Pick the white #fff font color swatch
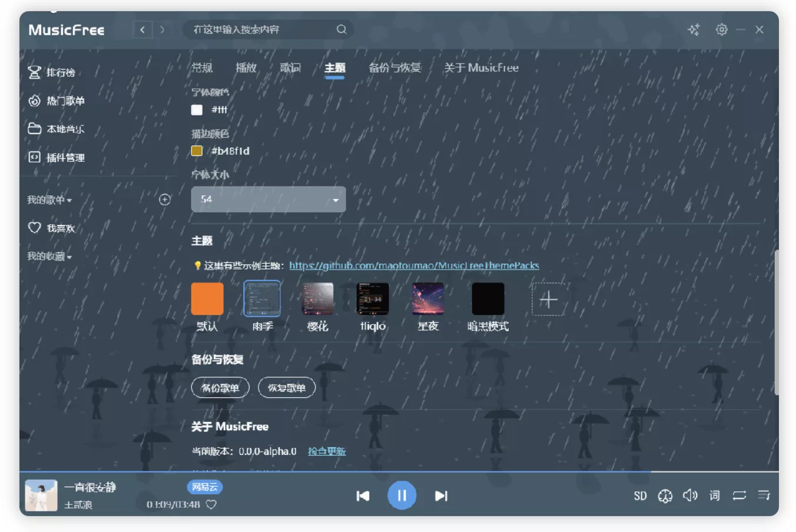The height and width of the screenshot is (532, 796). [x=197, y=110]
